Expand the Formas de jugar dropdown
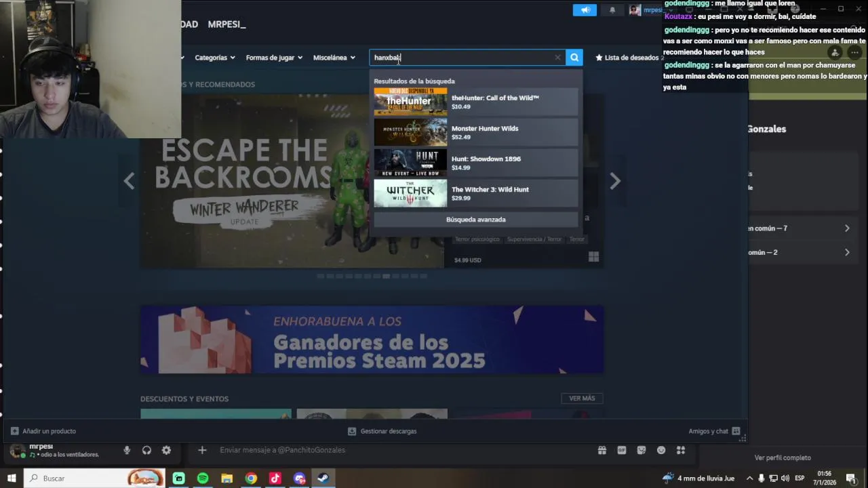868x488 pixels. (x=274, y=58)
